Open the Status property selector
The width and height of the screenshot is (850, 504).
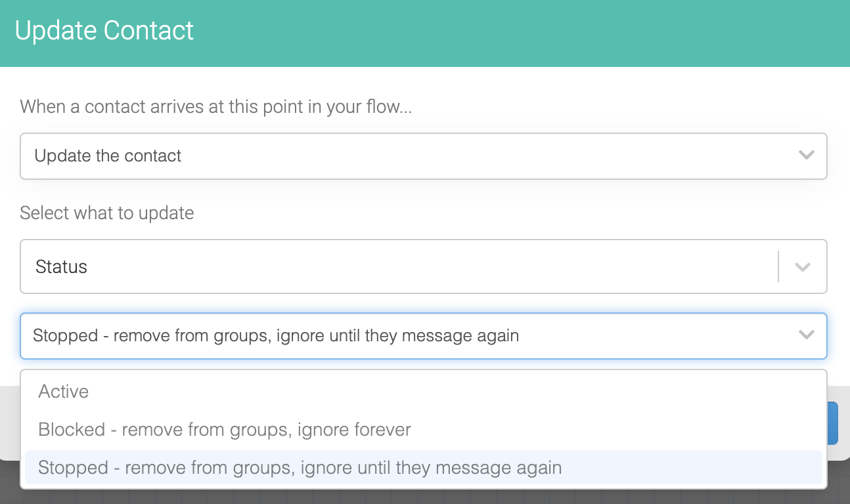coord(423,266)
